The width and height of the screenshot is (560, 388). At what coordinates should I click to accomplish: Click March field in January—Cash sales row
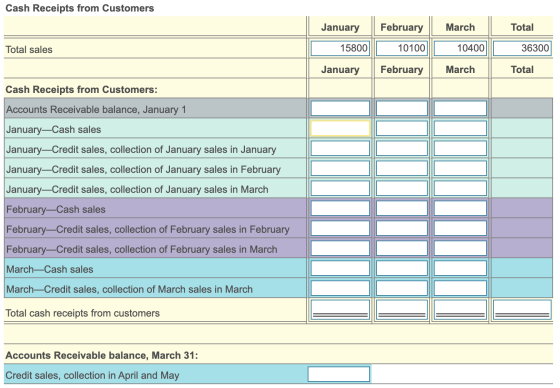pyautogui.click(x=460, y=128)
